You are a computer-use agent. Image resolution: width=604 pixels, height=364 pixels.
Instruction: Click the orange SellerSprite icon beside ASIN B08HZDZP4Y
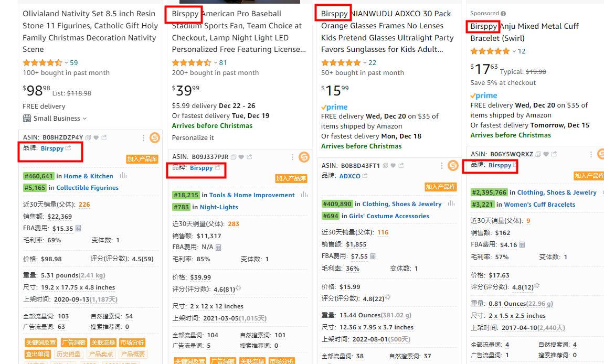(x=155, y=137)
